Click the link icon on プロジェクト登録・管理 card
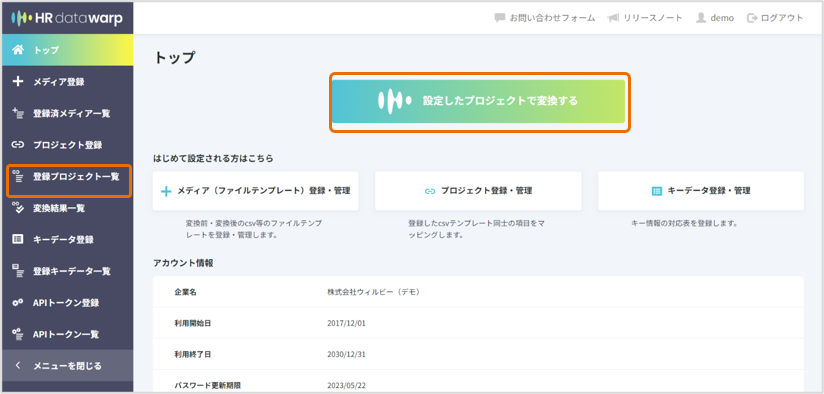The height and width of the screenshot is (394, 824). click(x=430, y=191)
